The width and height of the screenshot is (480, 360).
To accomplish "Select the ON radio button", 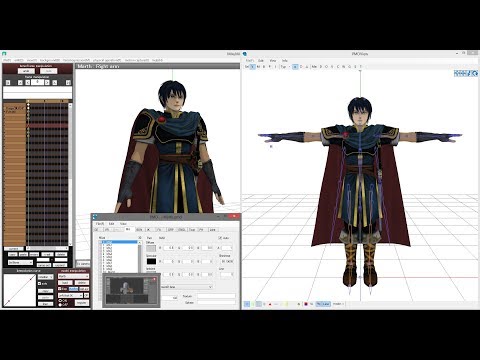I will pyautogui.click(x=60, y=301).
